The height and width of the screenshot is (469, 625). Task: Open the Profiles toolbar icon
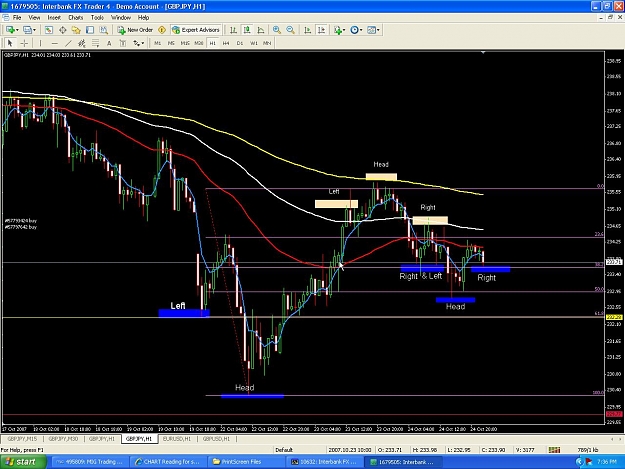click(27, 30)
